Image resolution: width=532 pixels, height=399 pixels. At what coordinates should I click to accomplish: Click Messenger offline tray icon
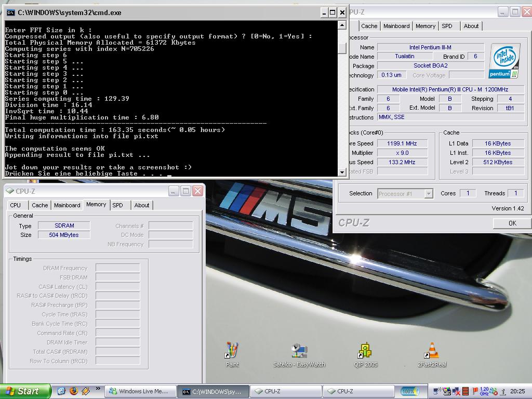pyautogui.click(x=494, y=391)
